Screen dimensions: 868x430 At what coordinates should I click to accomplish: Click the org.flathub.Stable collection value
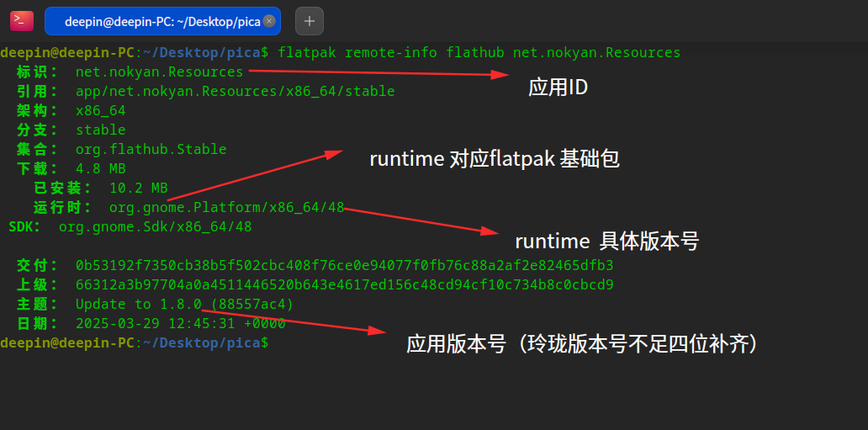151,149
